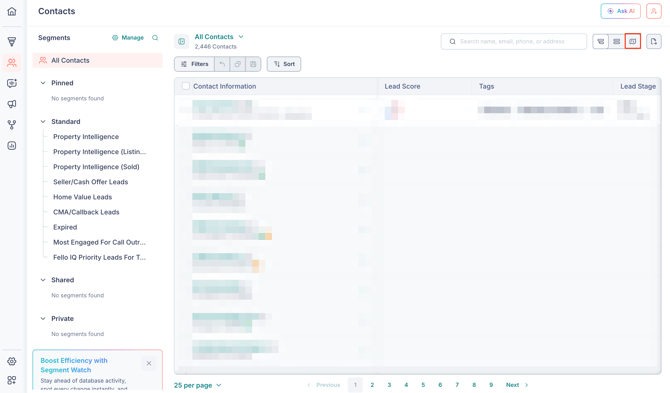Open CMA/Callback Leads segment
This screenshot has width=670, height=393.
pos(86,212)
